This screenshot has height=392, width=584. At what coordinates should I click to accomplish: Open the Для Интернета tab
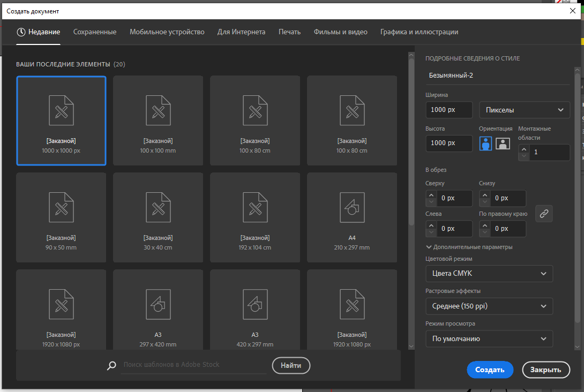(x=241, y=32)
